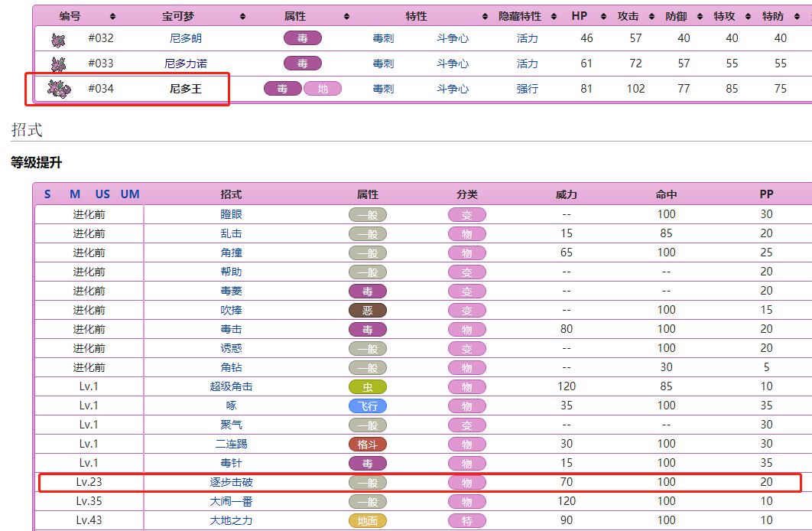Open the 角钻 move link
The width and height of the screenshot is (812, 531).
(x=231, y=368)
